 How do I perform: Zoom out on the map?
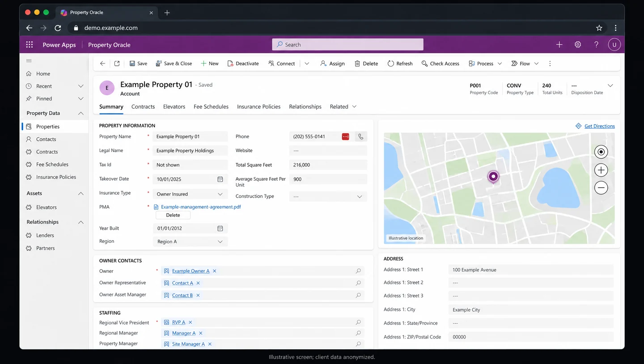[601, 188]
